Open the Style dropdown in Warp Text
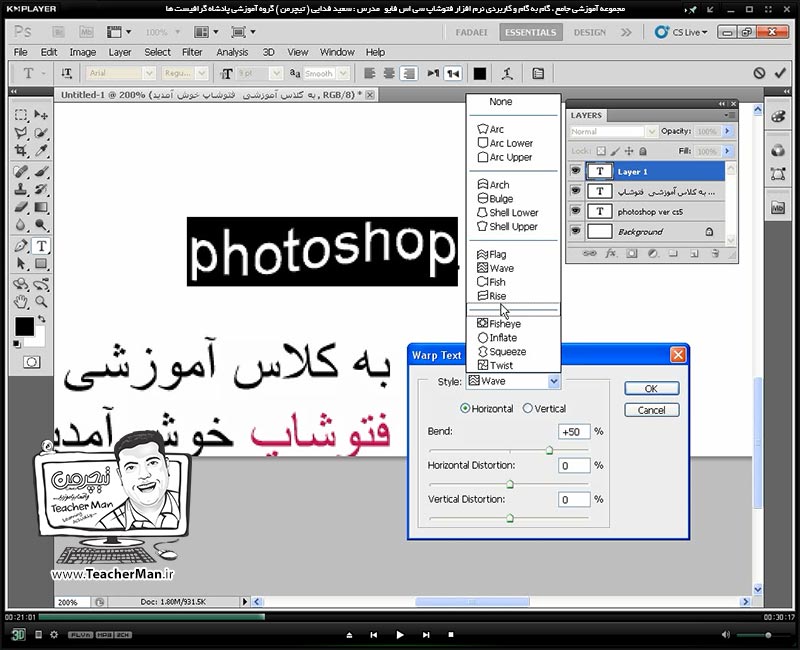Image resolution: width=800 pixels, height=650 pixels. (554, 381)
